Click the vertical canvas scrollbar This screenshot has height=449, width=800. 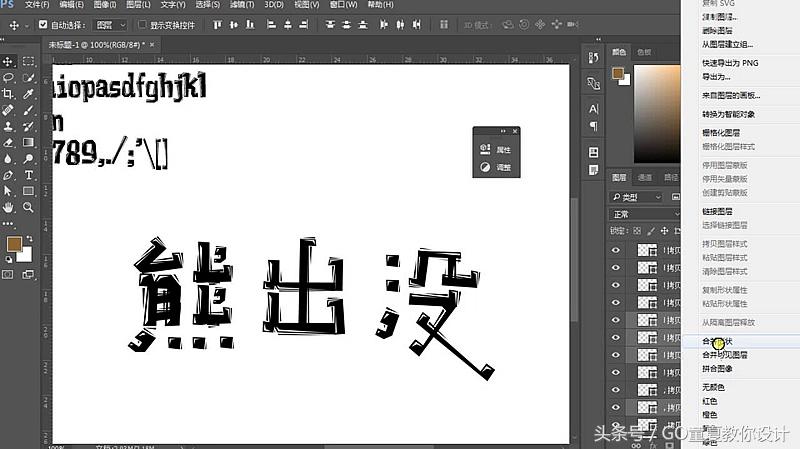(x=574, y=259)
